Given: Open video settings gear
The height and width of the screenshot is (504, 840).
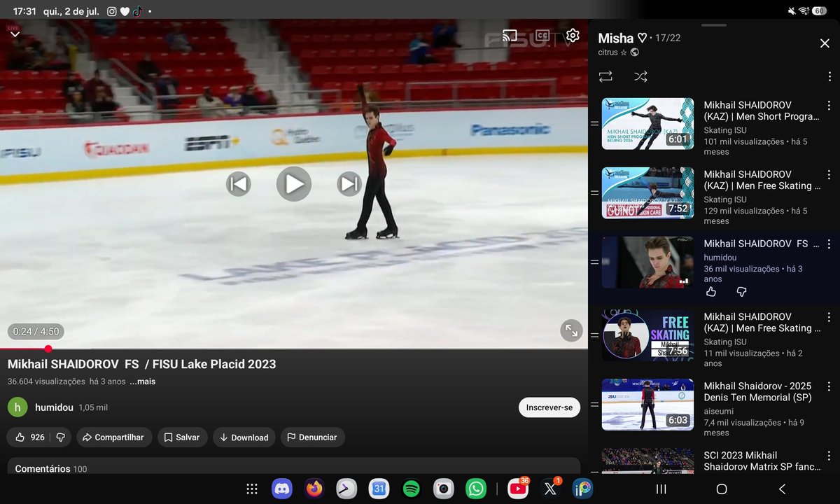Looking at the screenshot, I should pyautogui.click(x=573, y=35).
